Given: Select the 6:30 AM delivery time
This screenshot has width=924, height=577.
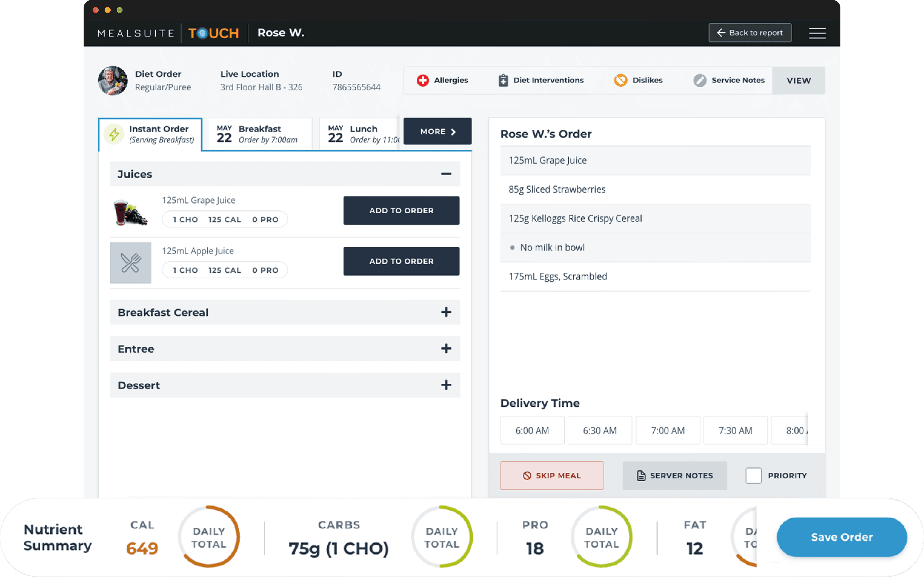Looking at the screenshot, I should (599, 430).
